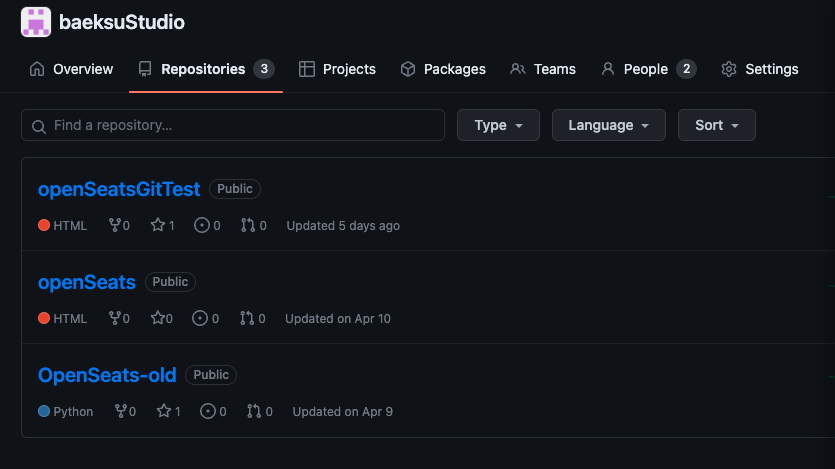View stargazers of openSeats repository row
The image size is (835, 469).
click(161, 318)
